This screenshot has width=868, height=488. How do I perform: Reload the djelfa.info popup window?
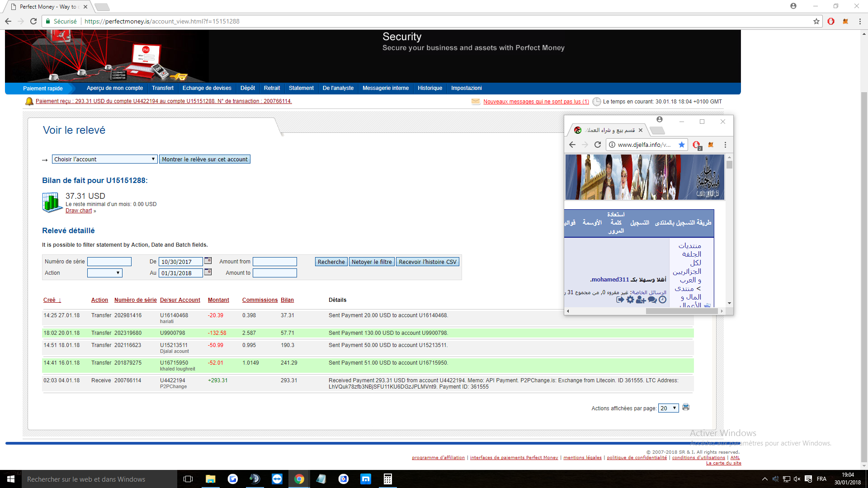[598, 145]
